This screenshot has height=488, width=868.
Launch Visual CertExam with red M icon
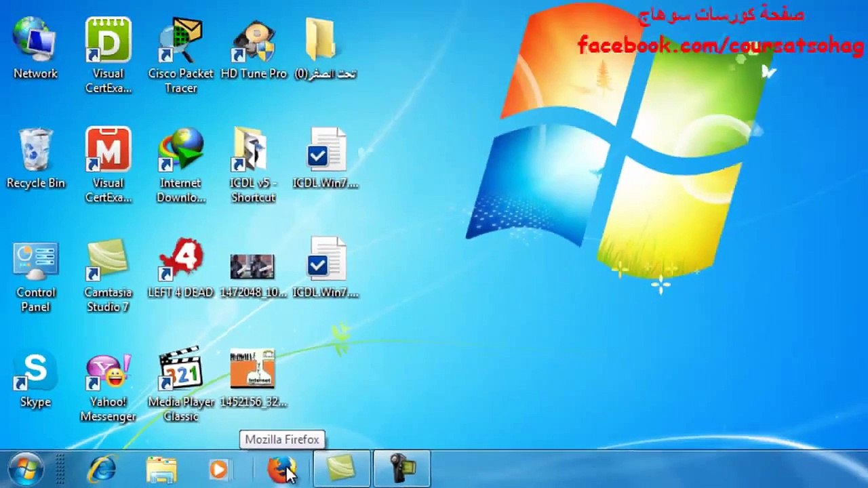[108, 165]
